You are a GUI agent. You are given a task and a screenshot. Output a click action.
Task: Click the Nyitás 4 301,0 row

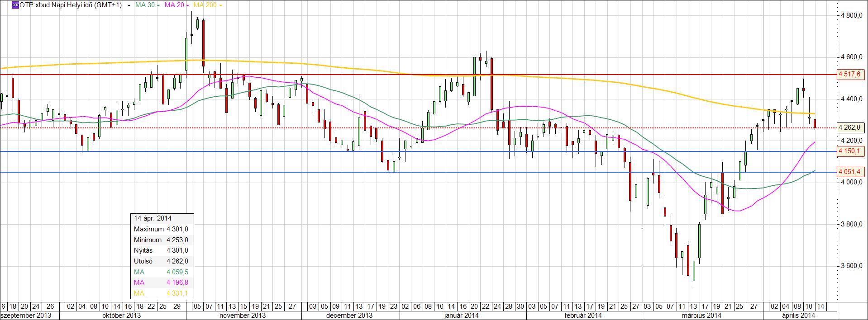tap(161, 250)
